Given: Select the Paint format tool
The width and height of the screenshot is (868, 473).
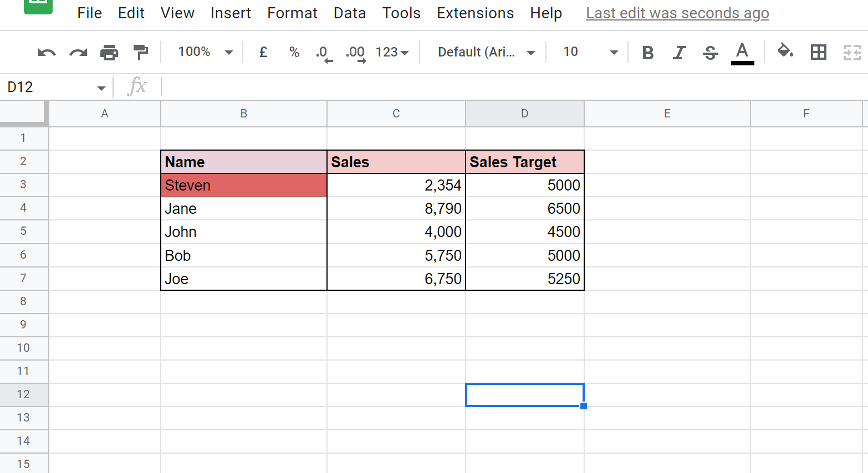Looking at the screenshot, I should (140, 52).
